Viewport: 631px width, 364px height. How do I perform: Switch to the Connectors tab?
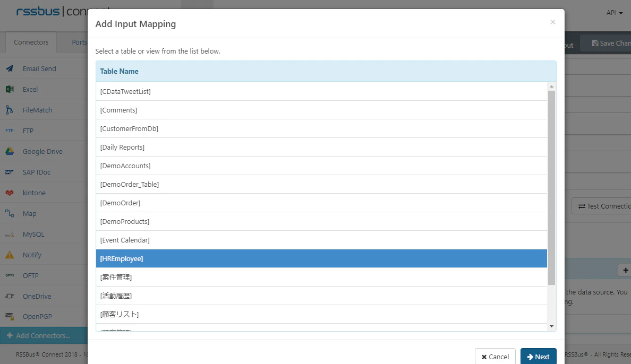click(31, 42)
